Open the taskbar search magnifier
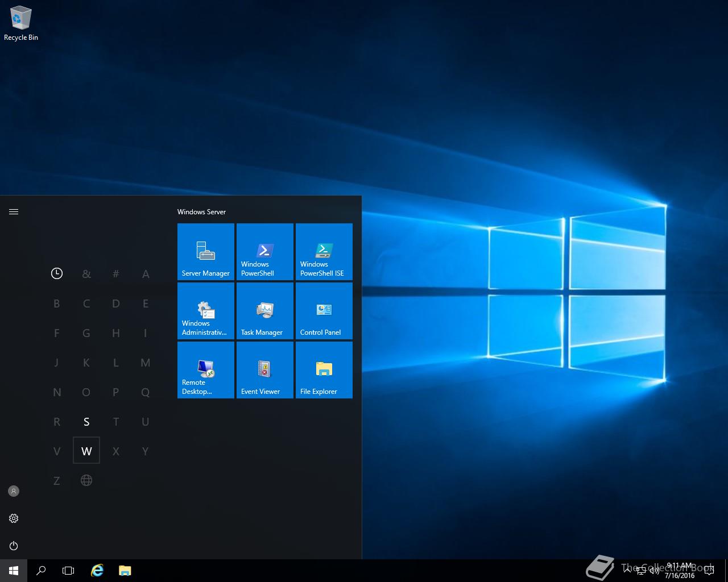The image size is (728, 582). click(x=41, y=571)
